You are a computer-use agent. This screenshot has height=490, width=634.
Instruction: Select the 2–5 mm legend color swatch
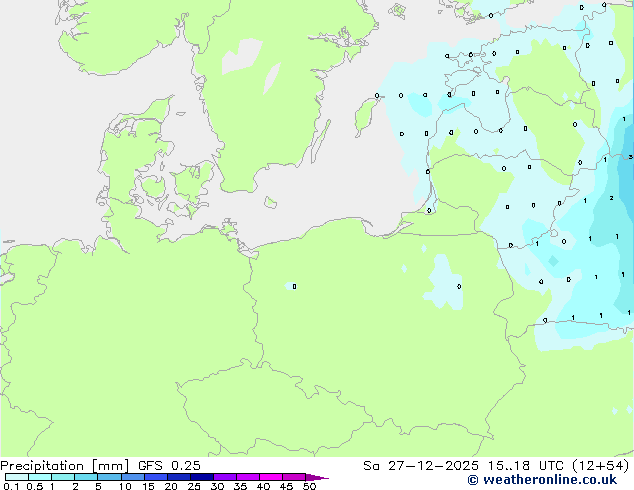[x=86, y=477]
